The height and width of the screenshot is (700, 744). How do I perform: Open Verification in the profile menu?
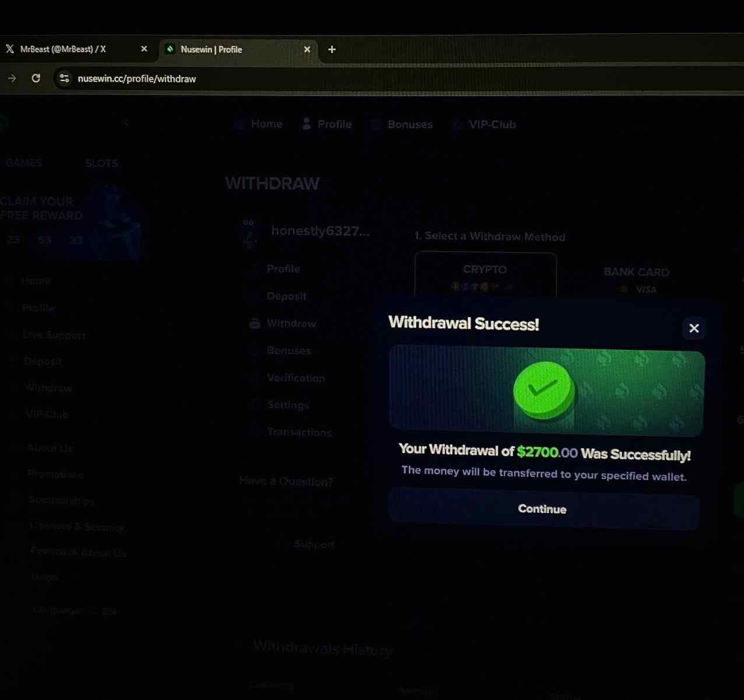[296, 378]
